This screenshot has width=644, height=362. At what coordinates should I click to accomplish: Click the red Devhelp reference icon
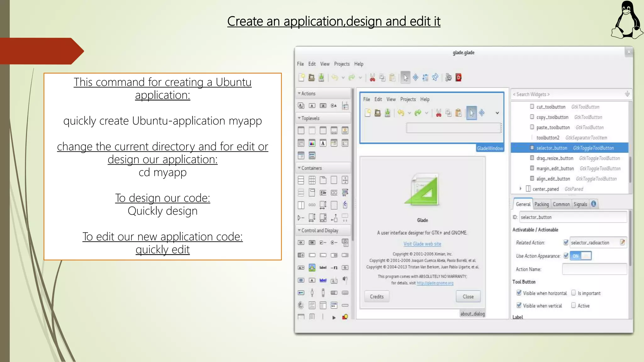coord(458,77)
